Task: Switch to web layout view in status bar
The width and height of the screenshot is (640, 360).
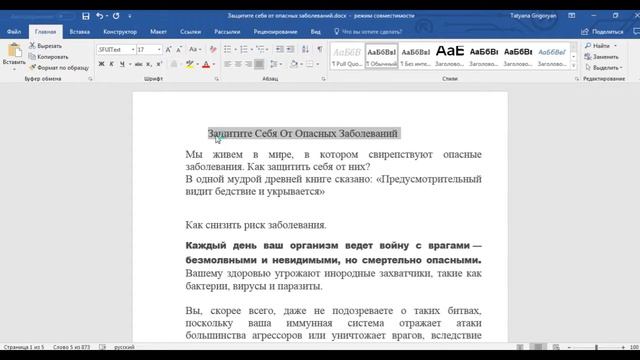Action: (x=556, y=347)
